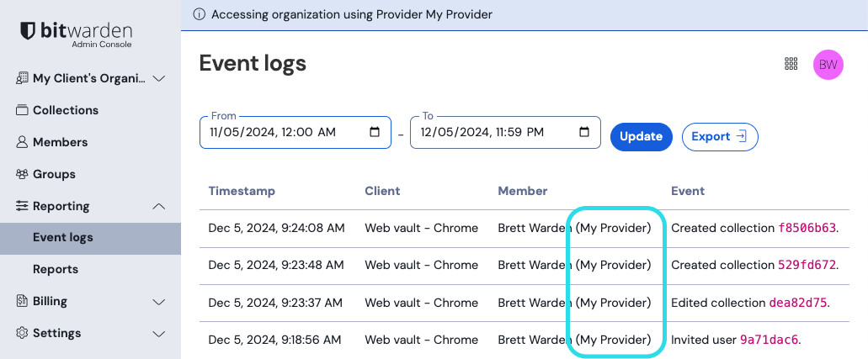Open collection link f8506b63
The width and height of the screenshot is (868, 359).
pyautogui.click(x=806, y=228)
